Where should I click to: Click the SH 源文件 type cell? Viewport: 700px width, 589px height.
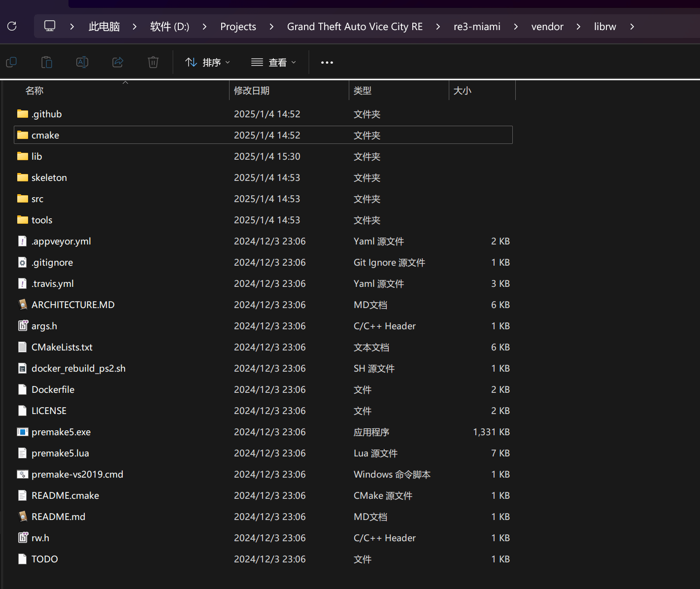(374, 368)
